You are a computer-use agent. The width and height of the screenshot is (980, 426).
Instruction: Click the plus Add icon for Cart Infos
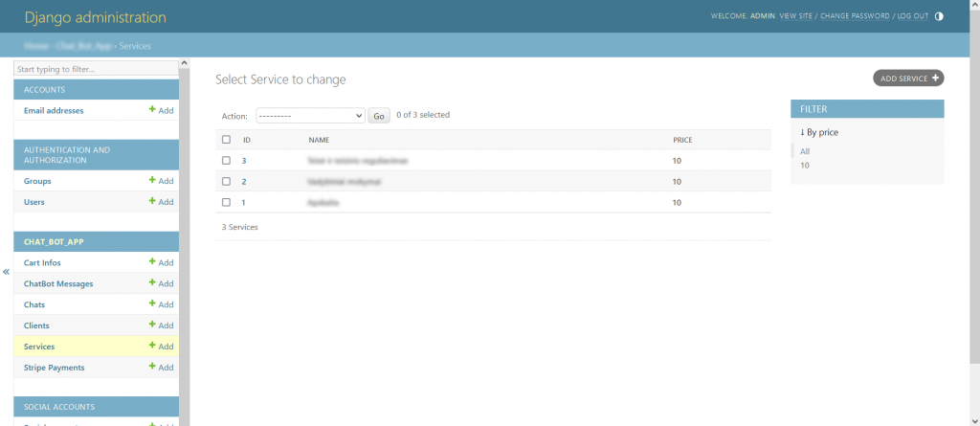click(161, 262)
